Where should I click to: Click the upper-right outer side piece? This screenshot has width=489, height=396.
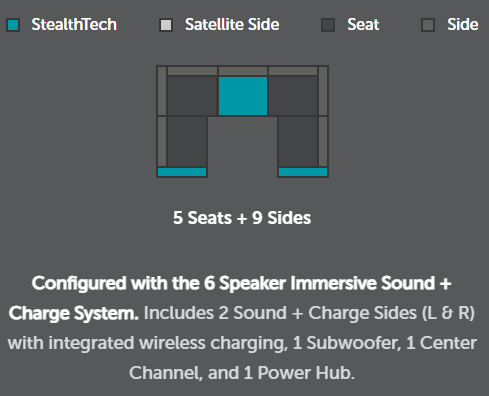323,91
